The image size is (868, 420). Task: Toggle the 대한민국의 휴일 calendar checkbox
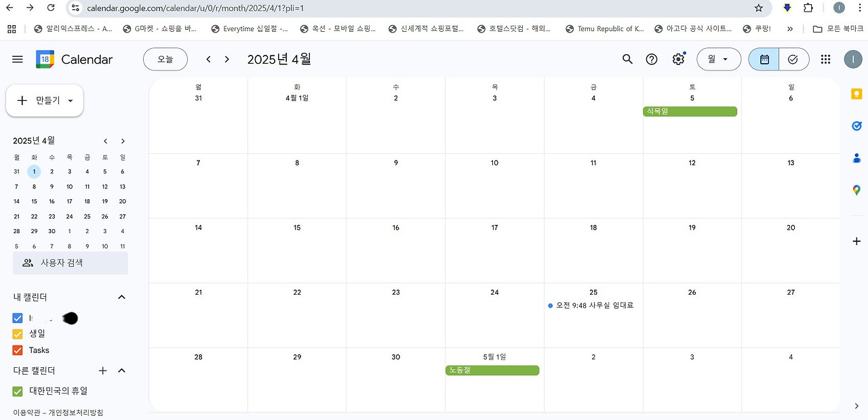18,391
